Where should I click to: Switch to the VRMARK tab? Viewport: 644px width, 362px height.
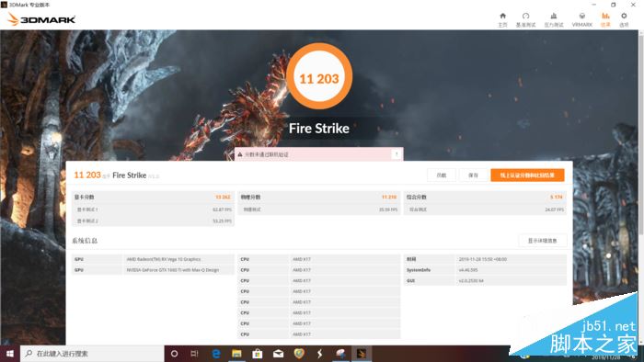[582, 19]
